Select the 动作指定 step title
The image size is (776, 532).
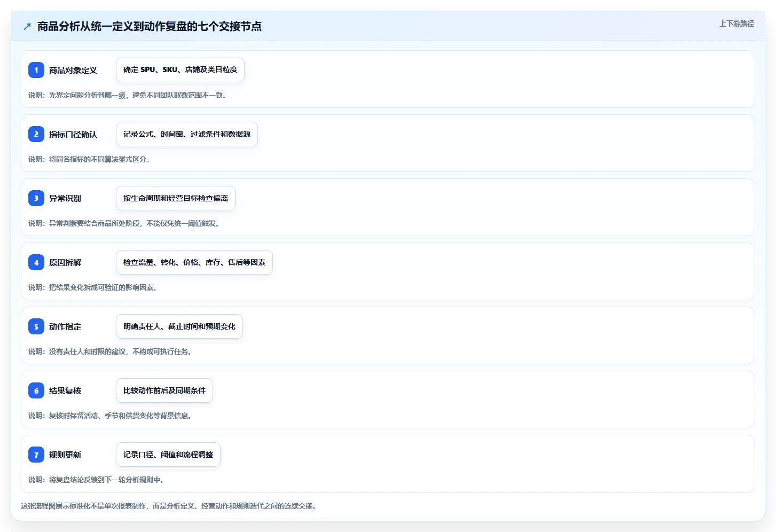pyautogui.click(x=65, y=326)
